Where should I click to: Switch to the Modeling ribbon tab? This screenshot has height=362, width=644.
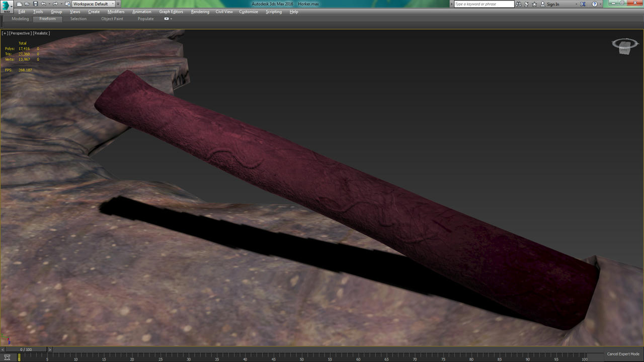pyautogui.click(x=20, y=19)
